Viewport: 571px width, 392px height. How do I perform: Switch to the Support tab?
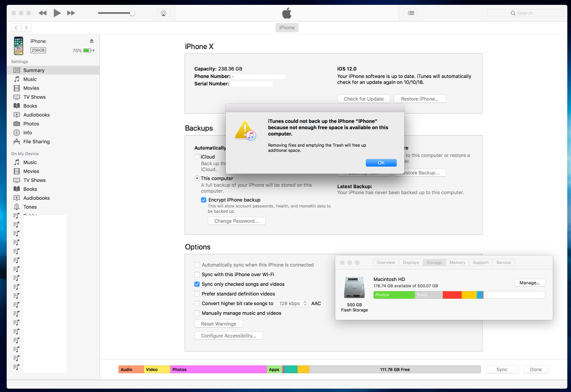[x=481, y=263]
